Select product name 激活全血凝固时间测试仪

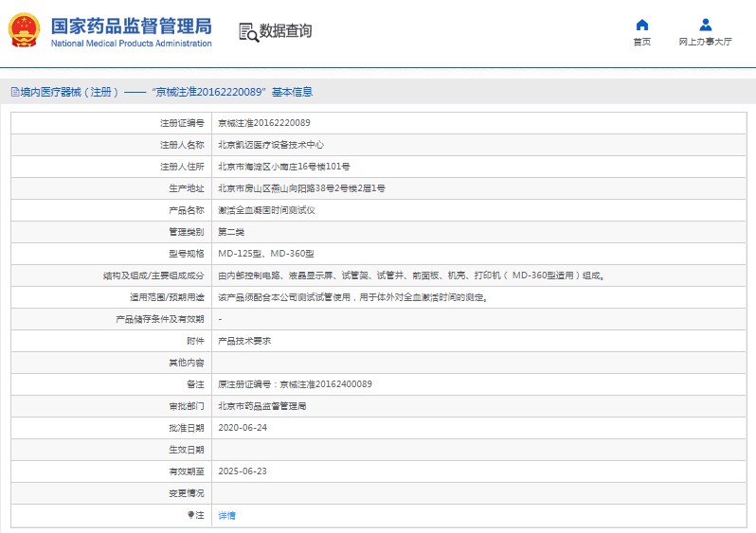pos(266,210)
